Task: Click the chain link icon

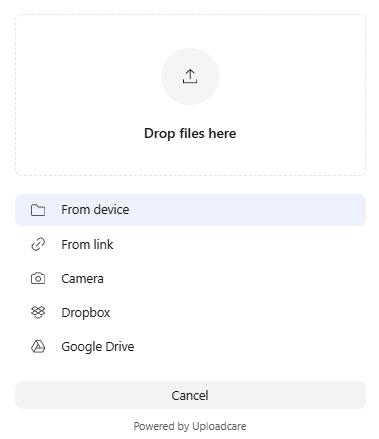Action: tap(38, 244)
